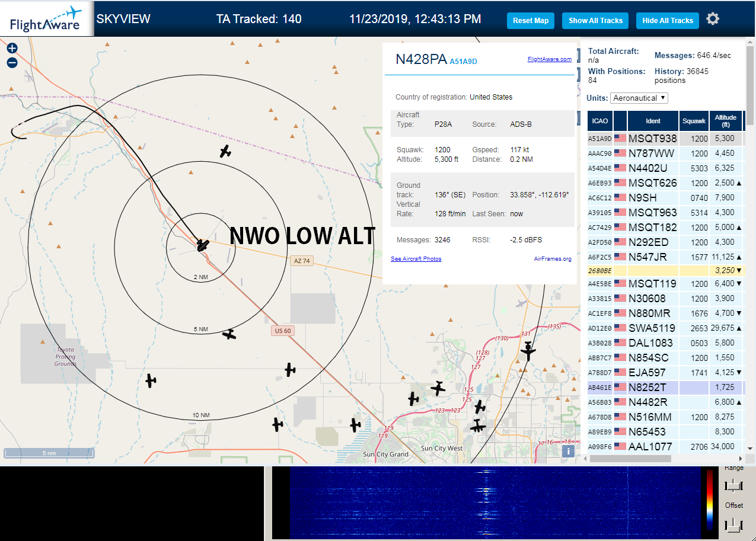The image size is (756, 541).
Task: Select EJA597 aircraft row
Action: click(x=665, y=373)
